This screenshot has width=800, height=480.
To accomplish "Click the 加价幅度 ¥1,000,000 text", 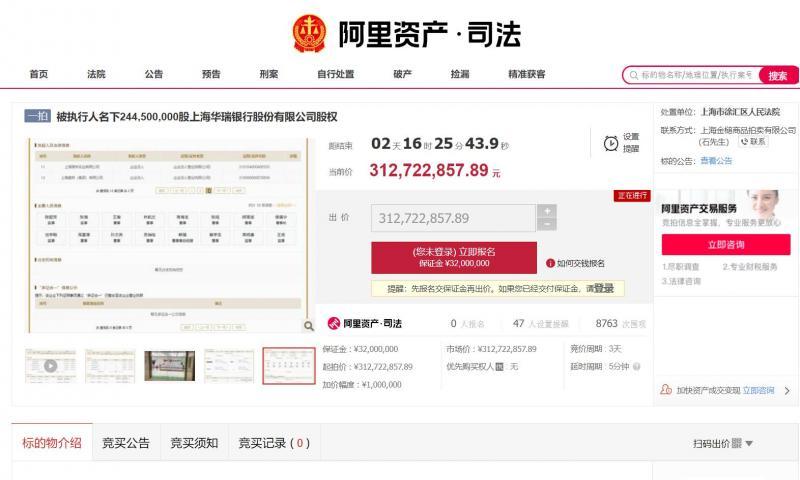I will point(362,385).
